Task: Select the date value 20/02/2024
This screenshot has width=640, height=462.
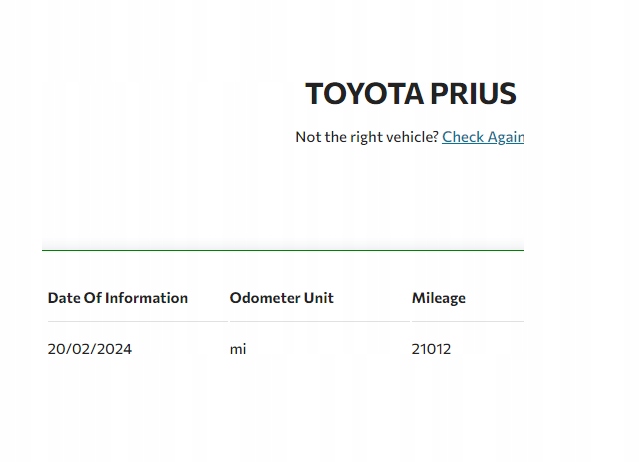Action: click(x=90, y=349)
